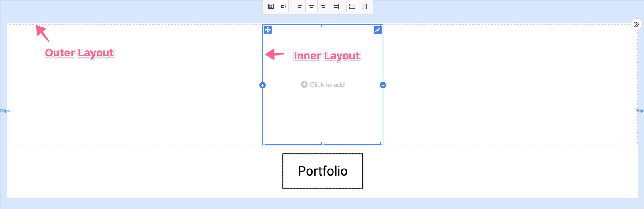
Task: Click the move handle on inner layout
Action: click(268, 30)
